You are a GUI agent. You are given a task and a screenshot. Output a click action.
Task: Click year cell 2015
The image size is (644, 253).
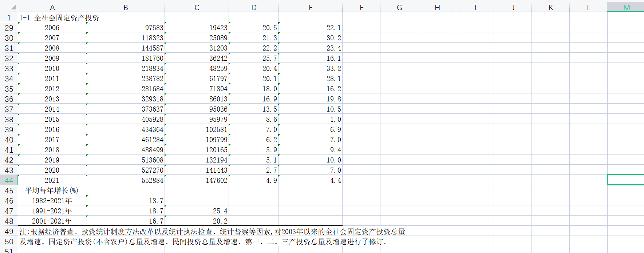52,119
